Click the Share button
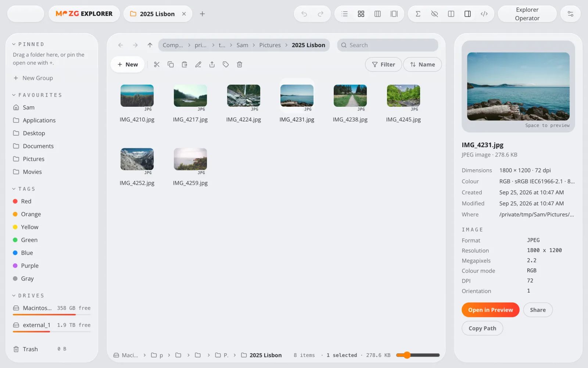 click(x=538, y=310)
